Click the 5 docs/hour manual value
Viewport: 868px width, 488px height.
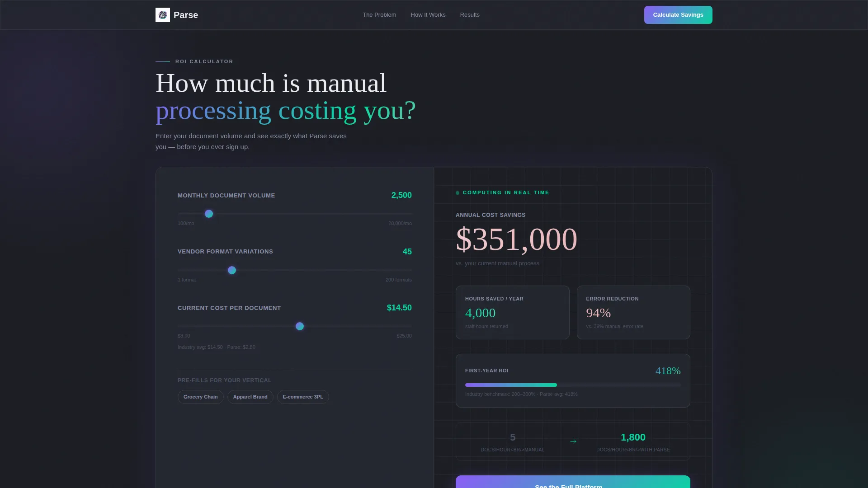(513, 437)
